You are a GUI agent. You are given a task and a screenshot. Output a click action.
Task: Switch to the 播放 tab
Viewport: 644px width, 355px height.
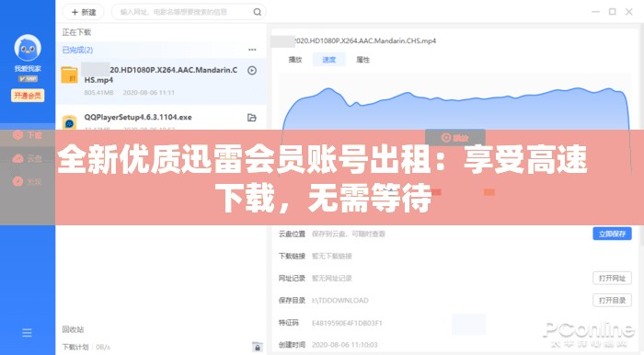295,60
